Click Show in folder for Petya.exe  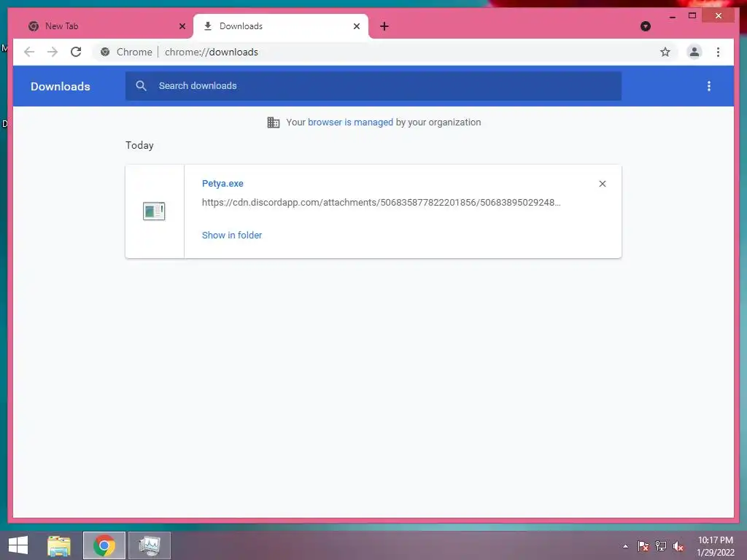coord(232,236)
